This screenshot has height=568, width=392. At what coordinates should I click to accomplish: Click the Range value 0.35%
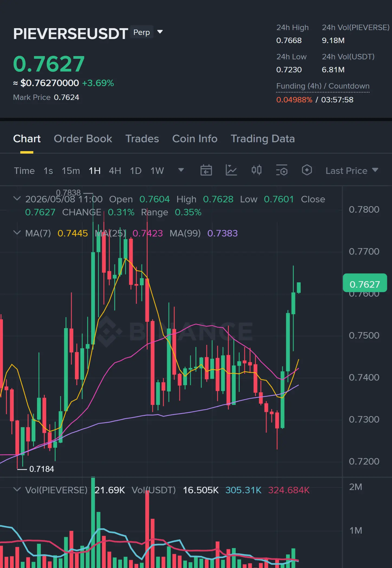(188, 212)
